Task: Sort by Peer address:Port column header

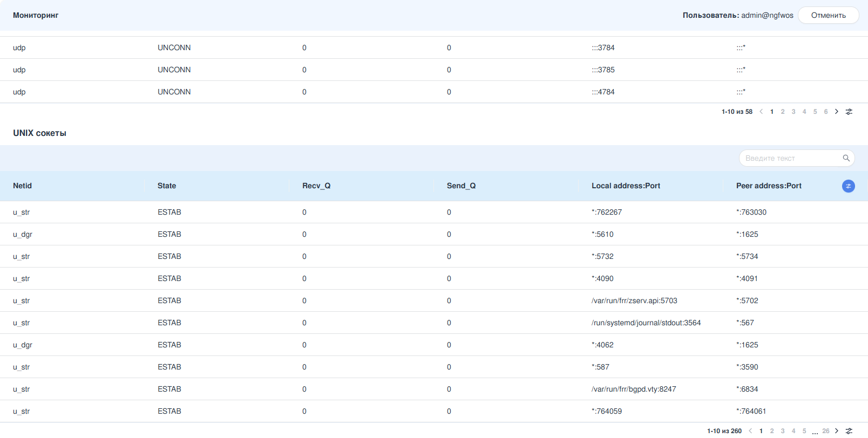Action: point(769,186)
